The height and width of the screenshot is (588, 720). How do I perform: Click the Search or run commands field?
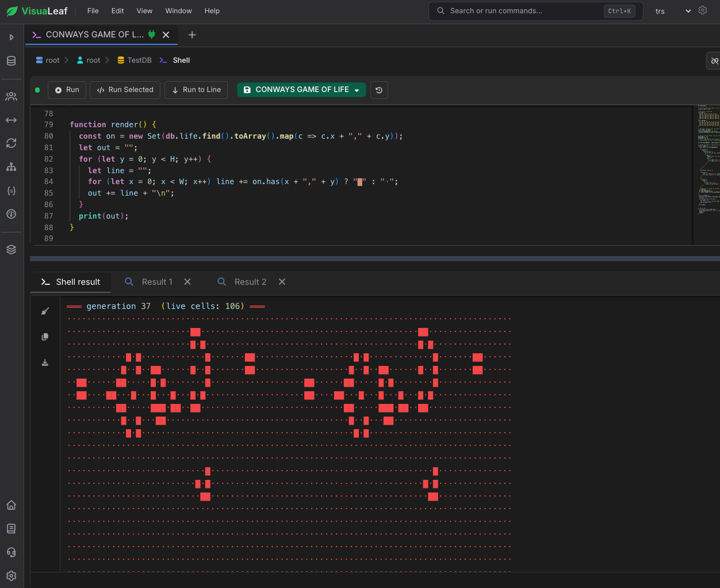coord(535,11)
